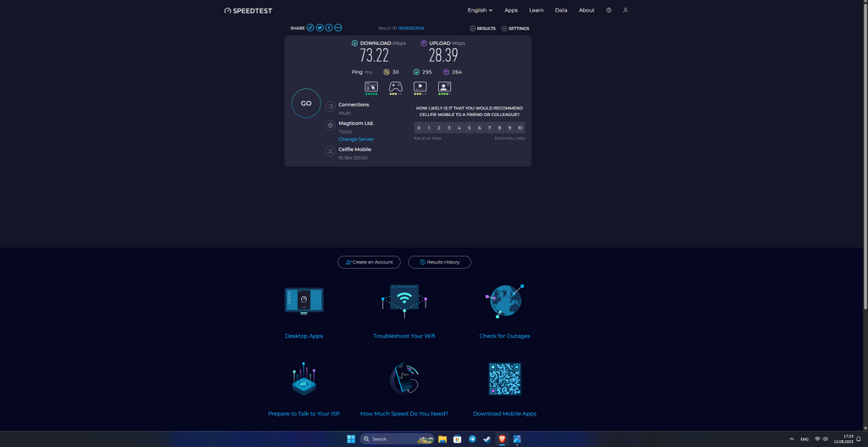Click the upload latency icon showing 264
The image size is (868, 447).
pyautogui.click(x=446, y=72)
